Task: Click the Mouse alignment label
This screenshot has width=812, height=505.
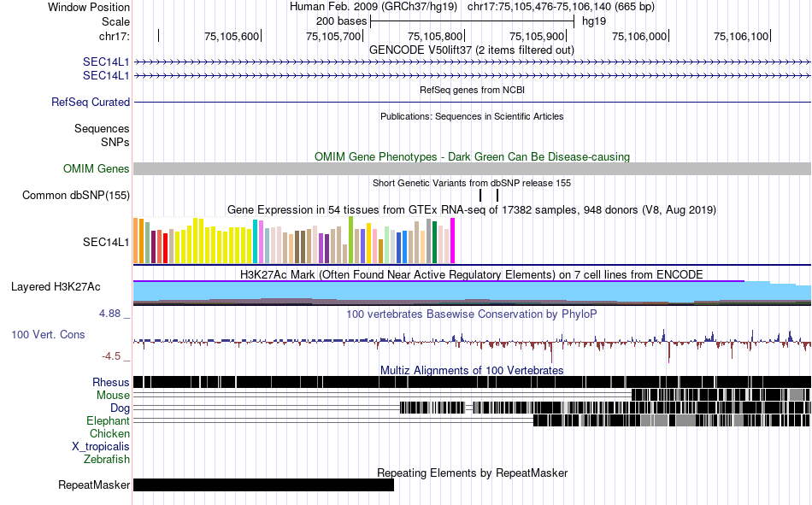Action: pos(113,395)
